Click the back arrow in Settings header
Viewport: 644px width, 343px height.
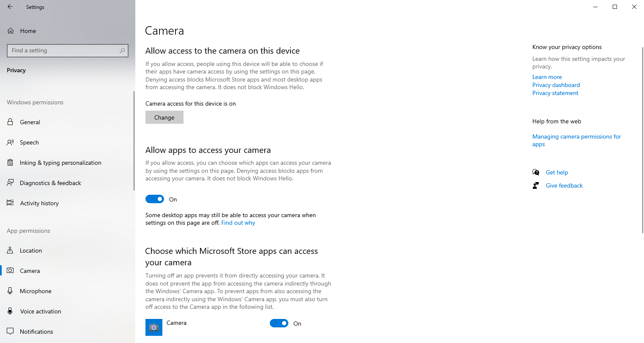10,7
